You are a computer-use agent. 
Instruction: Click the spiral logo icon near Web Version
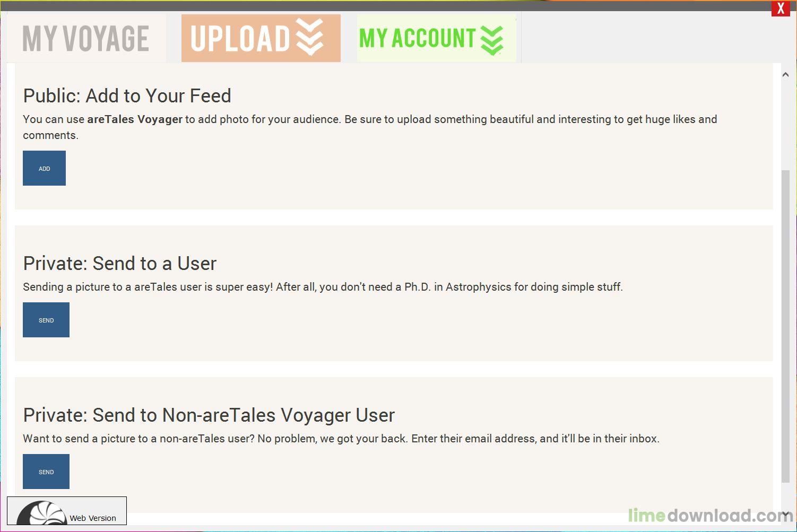coord(41,513)
